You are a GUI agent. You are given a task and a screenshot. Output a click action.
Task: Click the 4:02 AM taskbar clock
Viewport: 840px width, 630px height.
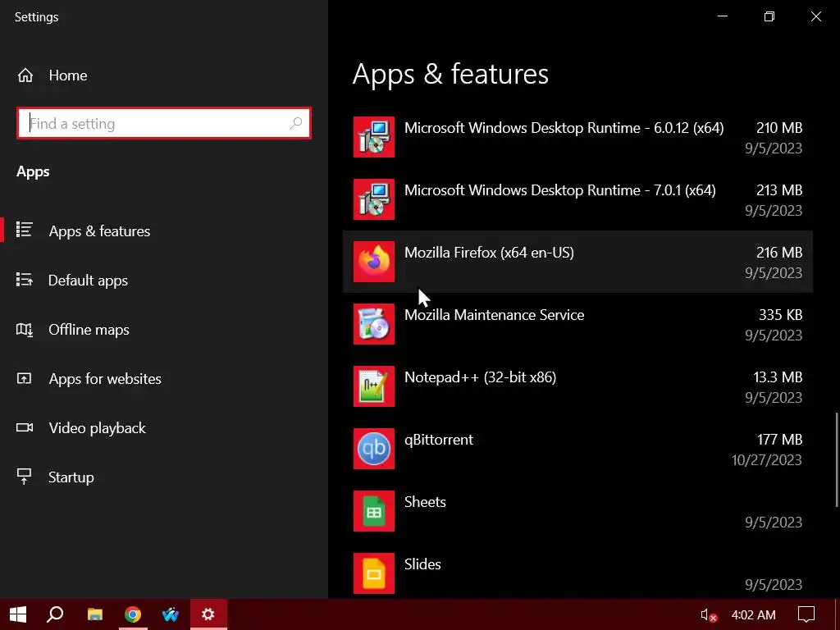point(753,614)
